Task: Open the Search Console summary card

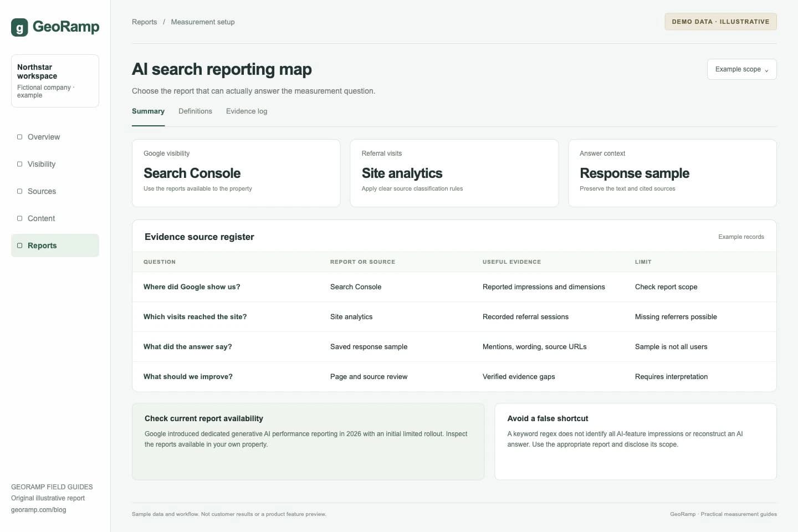Action: tap(236, 173)
